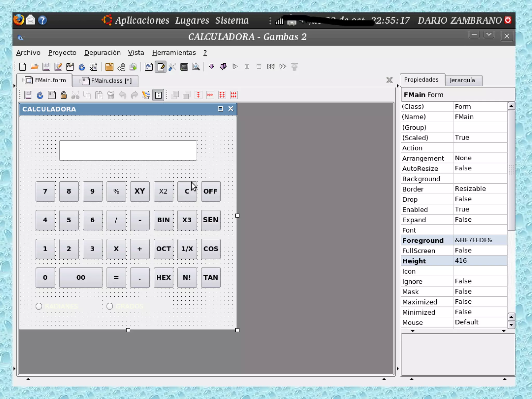Select the RADIANES radio button
532x399 pixels.
point(39,306)
